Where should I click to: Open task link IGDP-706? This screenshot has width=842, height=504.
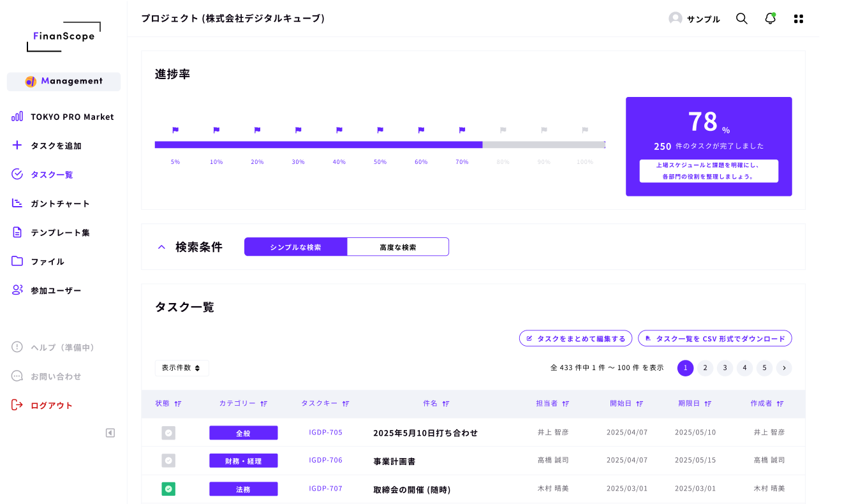pos(325,460)
